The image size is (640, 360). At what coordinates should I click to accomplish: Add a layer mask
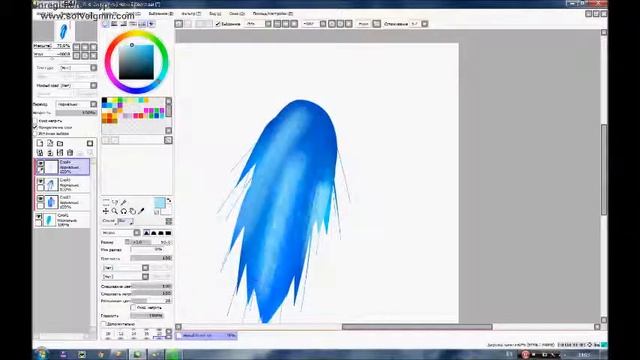(x=90, y=143)
